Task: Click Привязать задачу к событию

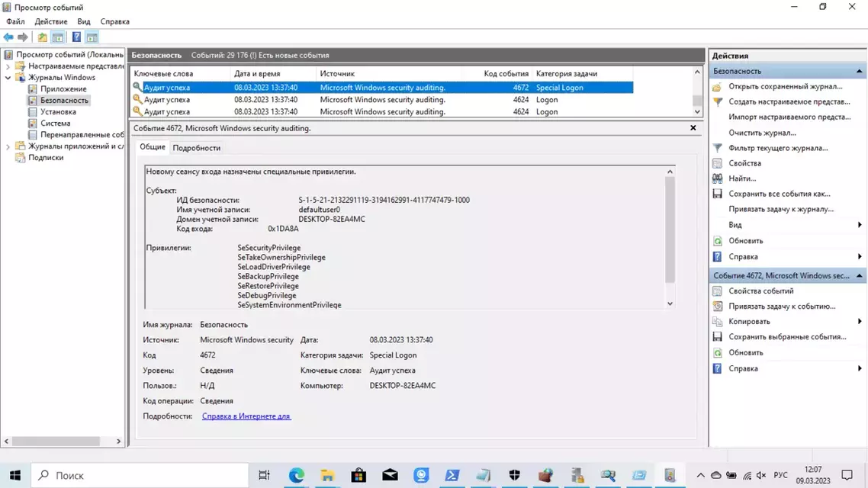Action: tap(782, 306)
